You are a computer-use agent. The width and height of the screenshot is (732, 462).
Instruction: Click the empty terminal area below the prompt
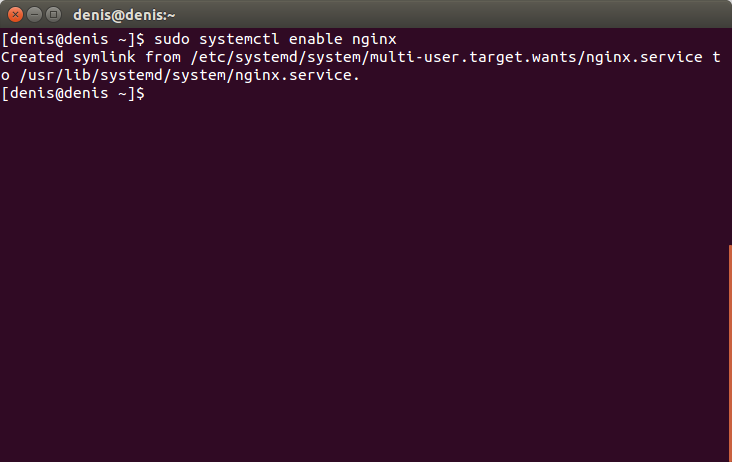click(364, 280)
